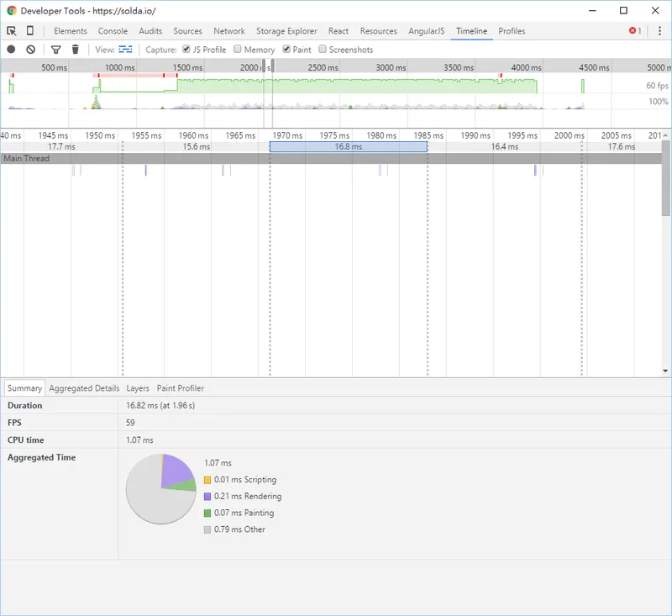Open the DevTools three-dot menu
The height and width of the screenshot is (616, 672).
(659, 31)
